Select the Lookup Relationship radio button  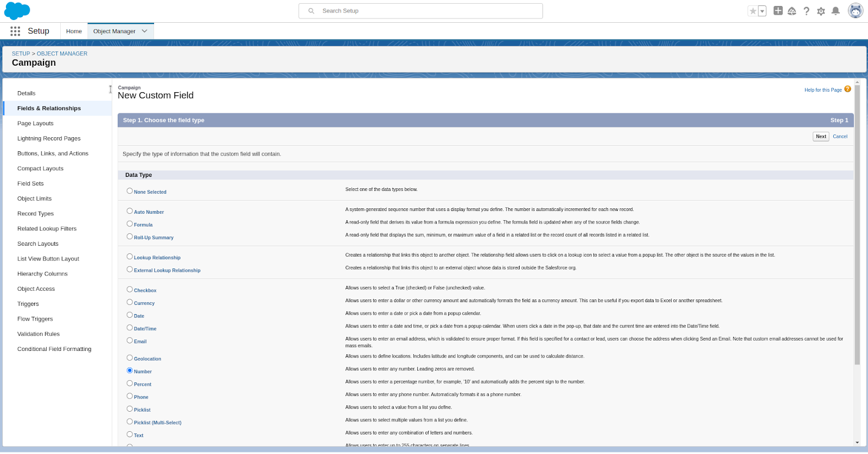pyautogui.click(x=130, y=257)
